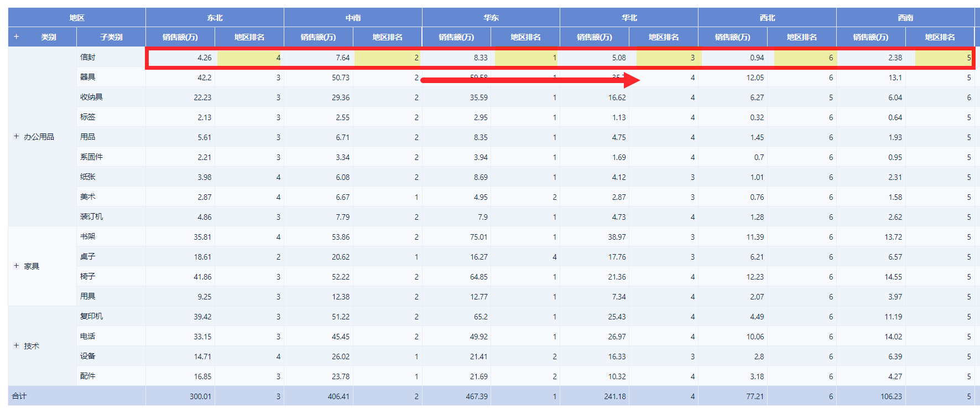Viewport: 980px width, 408px height.
Task: Select 销售额(万) header under 东北
Action: pyautogui.click(x=180, y=37)
